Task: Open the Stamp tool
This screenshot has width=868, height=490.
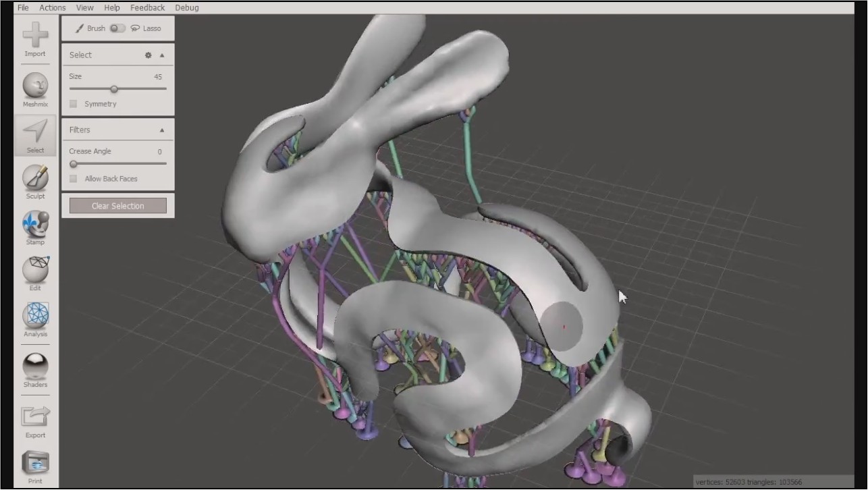Action: click(35, 227)
